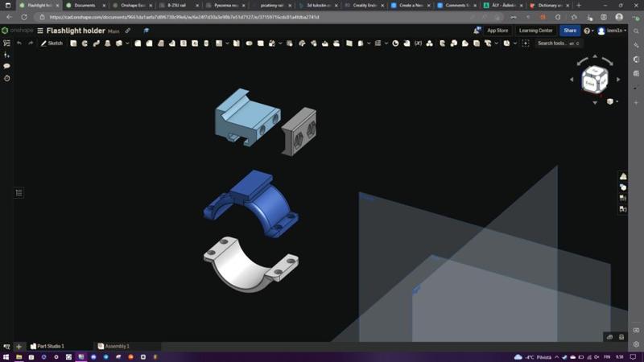Open the view cube options dropdown

point(612,101)
